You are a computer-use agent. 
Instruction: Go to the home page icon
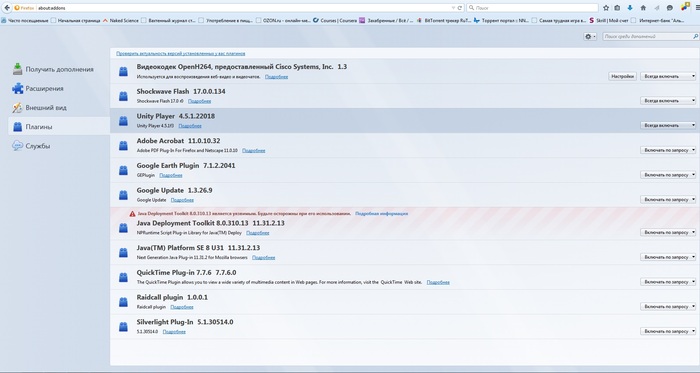coord(643,8)
